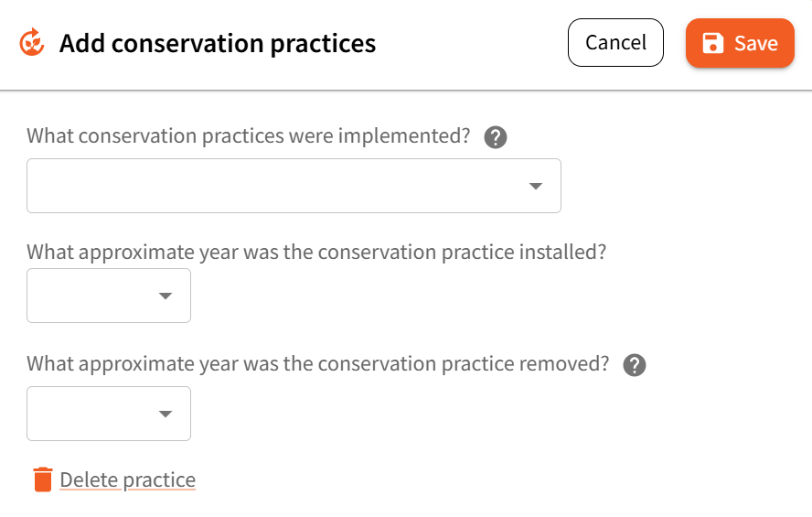Expand the year removed dropdown field

[x=108, y=414]
